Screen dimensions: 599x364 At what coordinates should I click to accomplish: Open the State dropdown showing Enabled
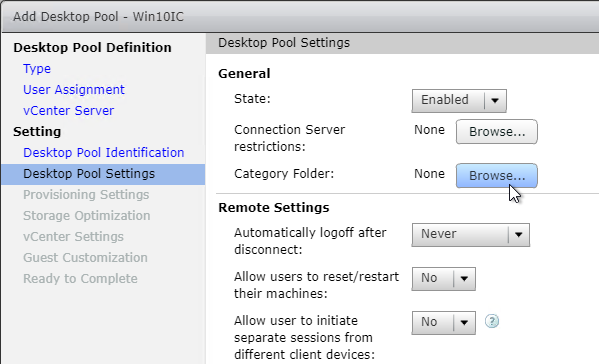tap(459, 100)
